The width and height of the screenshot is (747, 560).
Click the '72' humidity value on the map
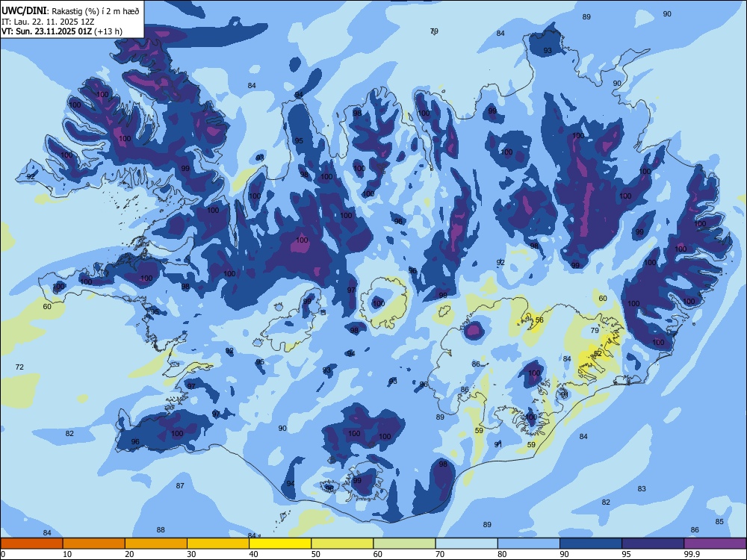[19, 367]
